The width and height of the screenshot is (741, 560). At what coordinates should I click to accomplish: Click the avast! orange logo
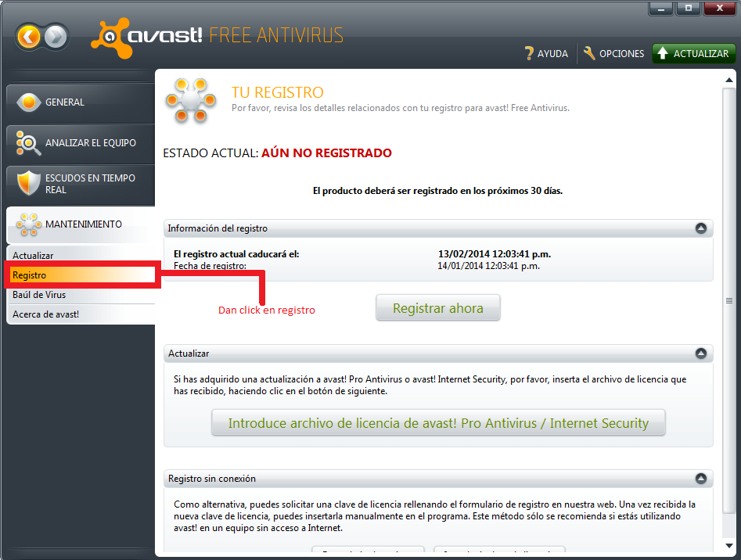pos(112,38)
